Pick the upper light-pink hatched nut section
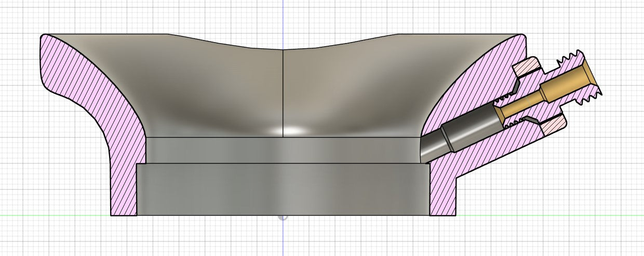This screenshot has width=644, height=256. coord(527,66)
